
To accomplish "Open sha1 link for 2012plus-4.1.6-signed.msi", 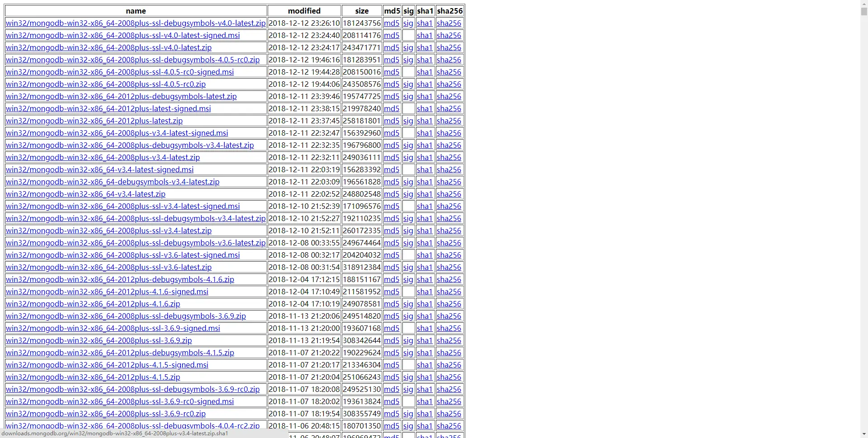I will [425, 292].
